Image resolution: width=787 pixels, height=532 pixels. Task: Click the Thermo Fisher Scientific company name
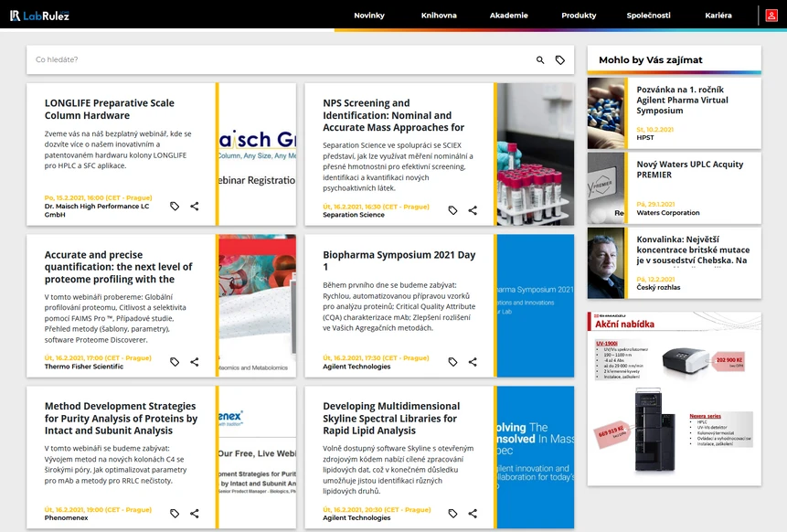83,367
